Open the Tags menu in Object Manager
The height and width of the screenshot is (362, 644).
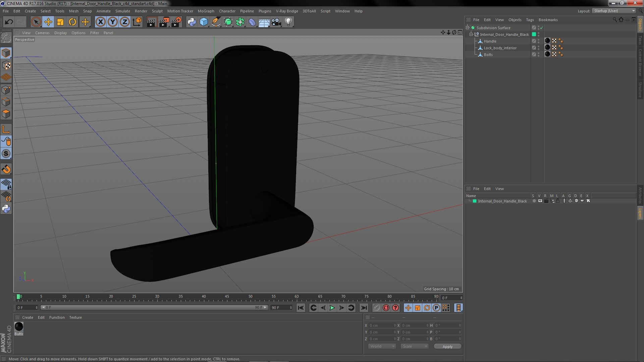click(530, 20)
